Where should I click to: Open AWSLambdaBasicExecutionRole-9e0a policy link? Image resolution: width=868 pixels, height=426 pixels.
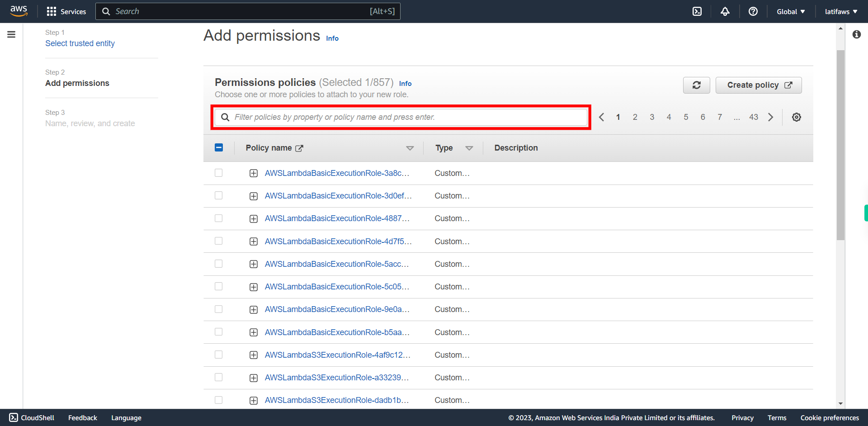(x=337, y=309)
